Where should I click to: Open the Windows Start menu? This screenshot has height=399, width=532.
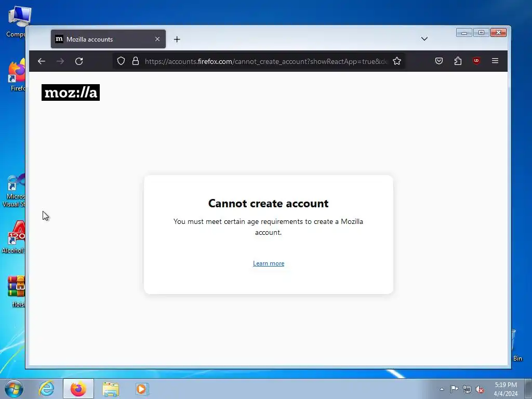coord(14,389)
